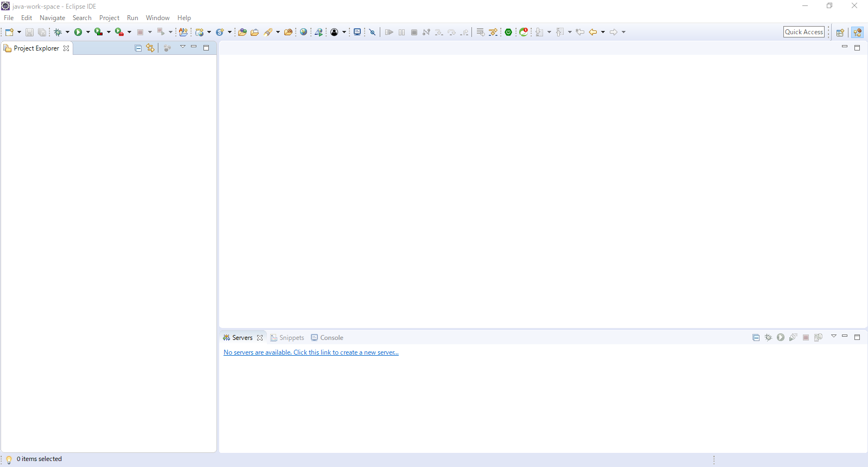Click the New Java Package wizard icon

(183, 32)
